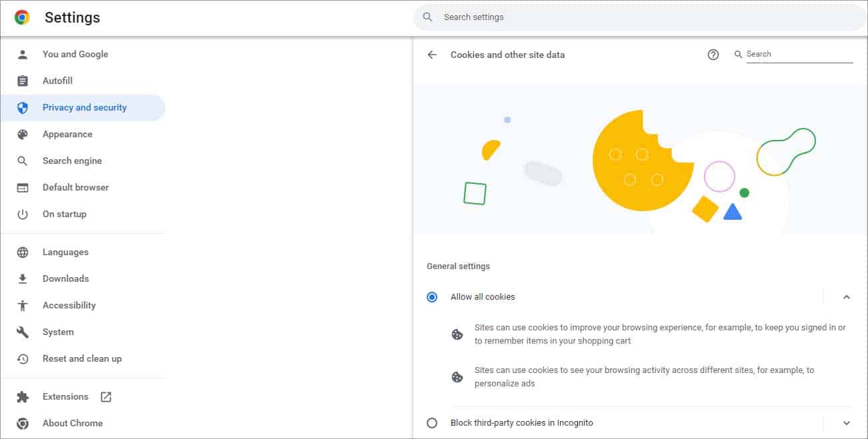Click the Extensions puzzle piece icon
Image resolution: width=868 pixels, height=439 pixels.
(x=23, y=397)
